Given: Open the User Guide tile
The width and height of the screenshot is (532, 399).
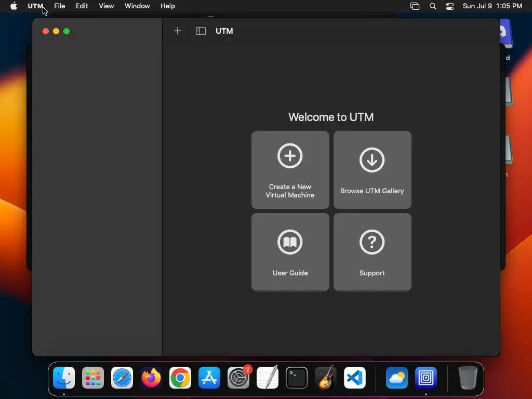Looking at the screenshot, I should (x=290, y=252).
